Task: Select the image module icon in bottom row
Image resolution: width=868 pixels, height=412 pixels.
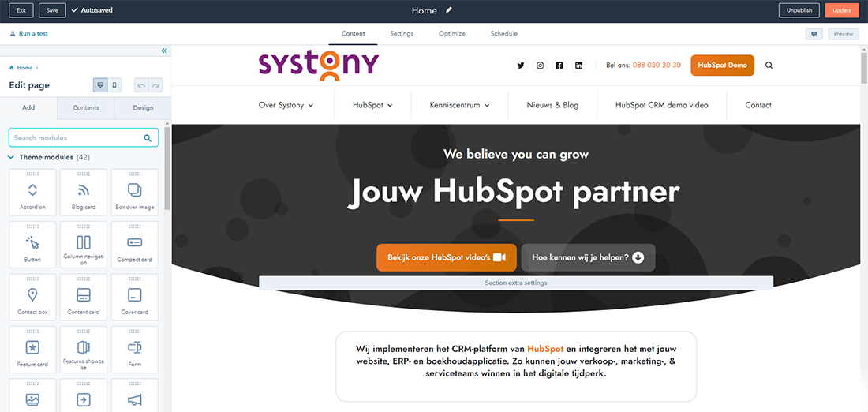Action: click(x=32, y=399)
